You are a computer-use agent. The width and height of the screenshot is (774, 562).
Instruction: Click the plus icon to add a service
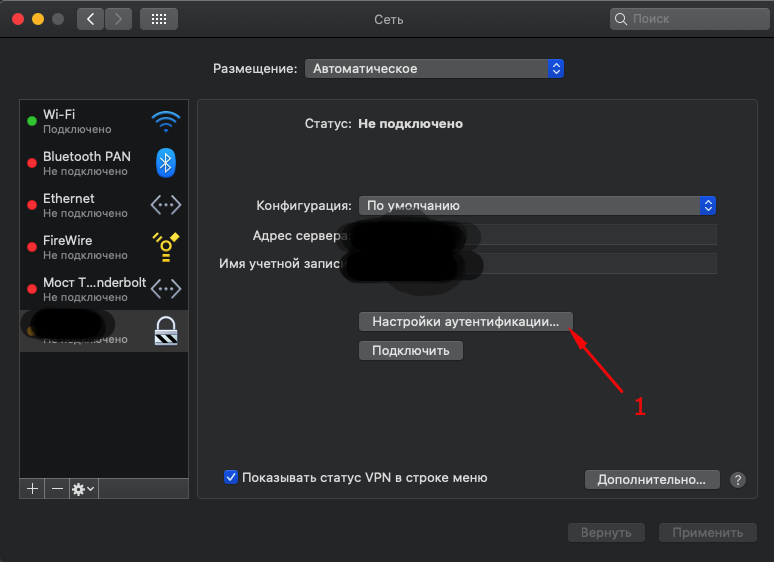pos(32,488)
